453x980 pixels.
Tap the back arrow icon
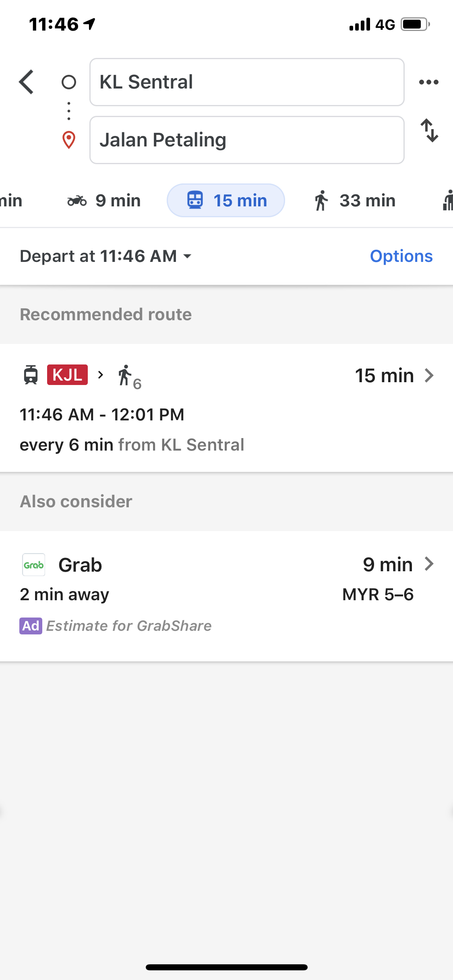[27, 82]
